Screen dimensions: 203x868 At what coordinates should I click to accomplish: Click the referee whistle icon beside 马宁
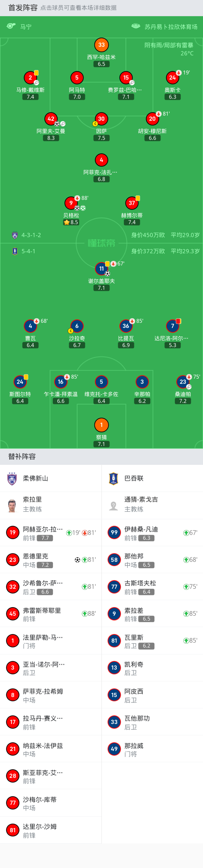coord(11,26)
